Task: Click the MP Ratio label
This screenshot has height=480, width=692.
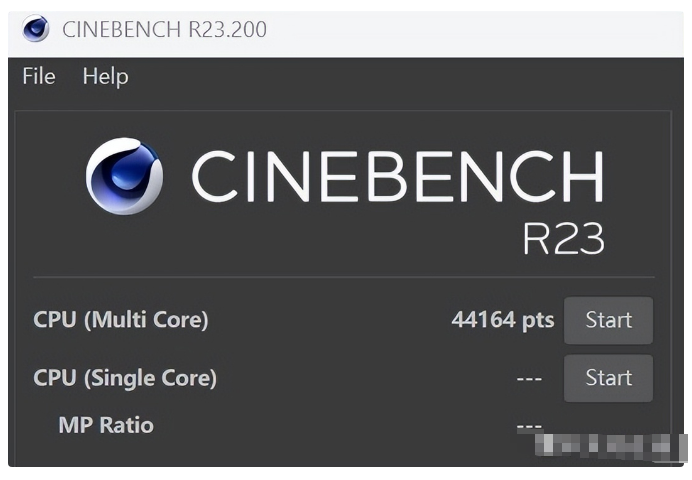Action: [x=106, y=425]
